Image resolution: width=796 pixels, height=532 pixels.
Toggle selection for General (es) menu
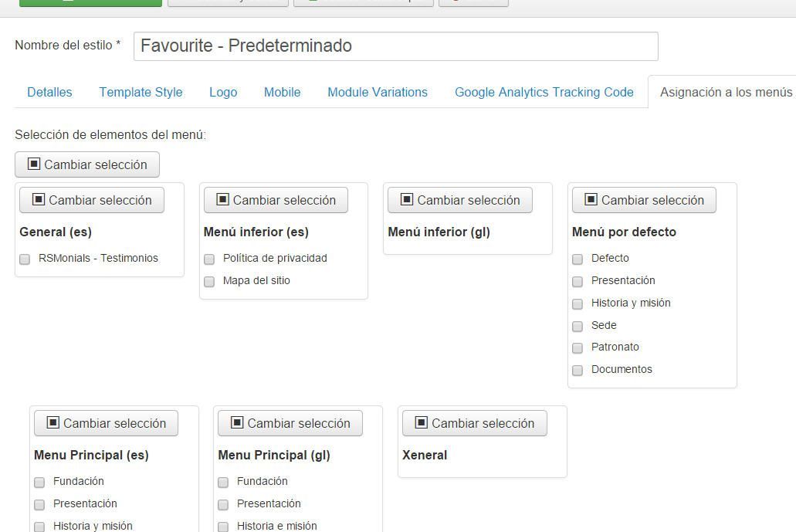coord(91,200)
